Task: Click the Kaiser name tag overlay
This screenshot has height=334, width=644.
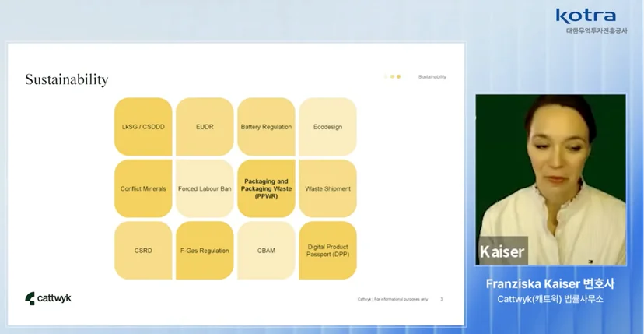Action: click(x=502, y=251)
